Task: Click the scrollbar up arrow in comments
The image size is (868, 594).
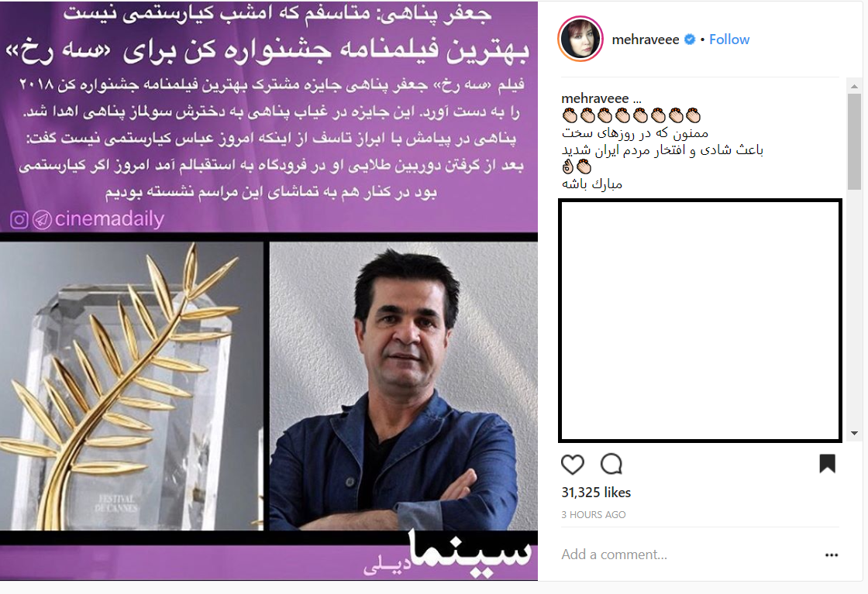Action: click(854, 86)
